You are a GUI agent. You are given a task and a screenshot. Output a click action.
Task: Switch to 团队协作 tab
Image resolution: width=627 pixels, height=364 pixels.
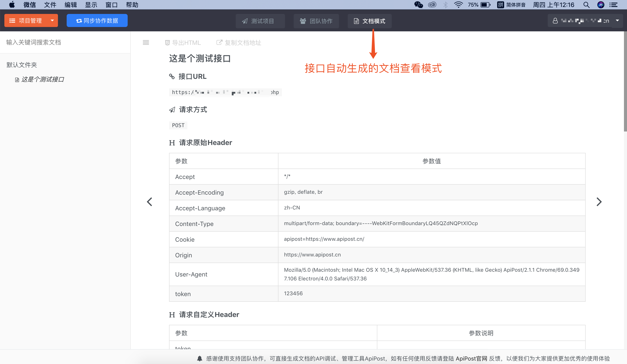click(x=316, y=21)
